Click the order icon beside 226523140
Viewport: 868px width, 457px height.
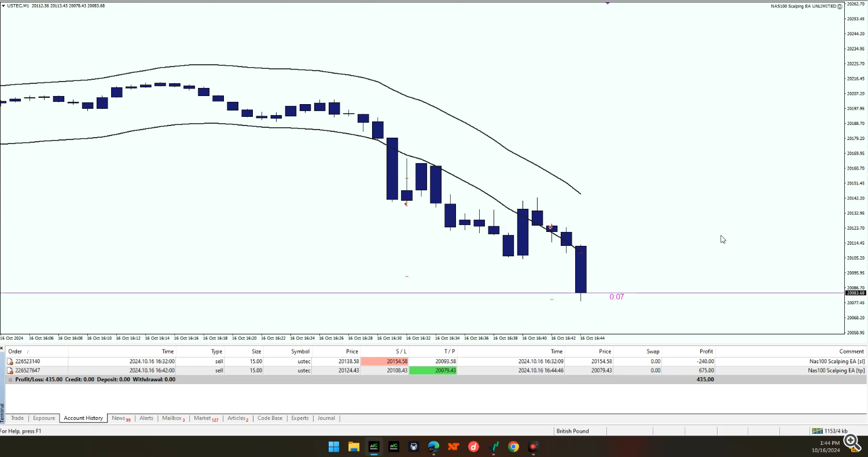pos(10,362)
